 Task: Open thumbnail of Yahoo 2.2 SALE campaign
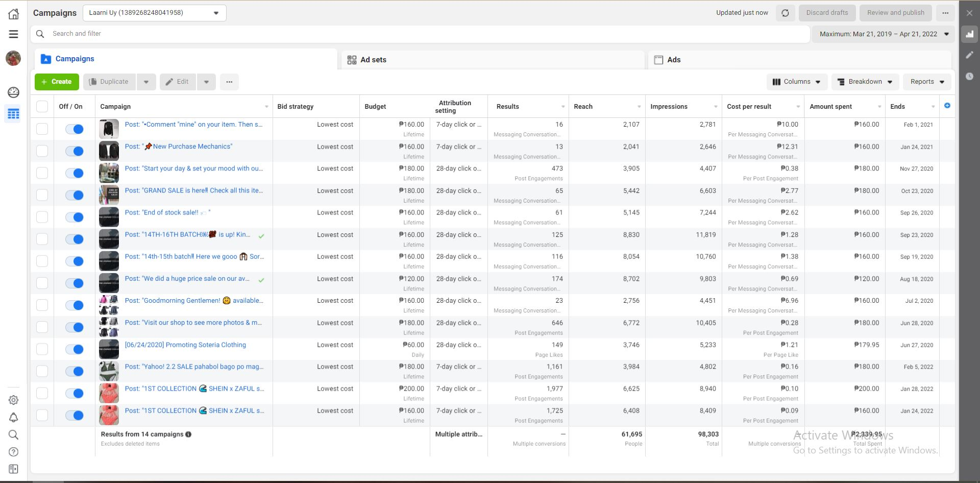(109, 371)
